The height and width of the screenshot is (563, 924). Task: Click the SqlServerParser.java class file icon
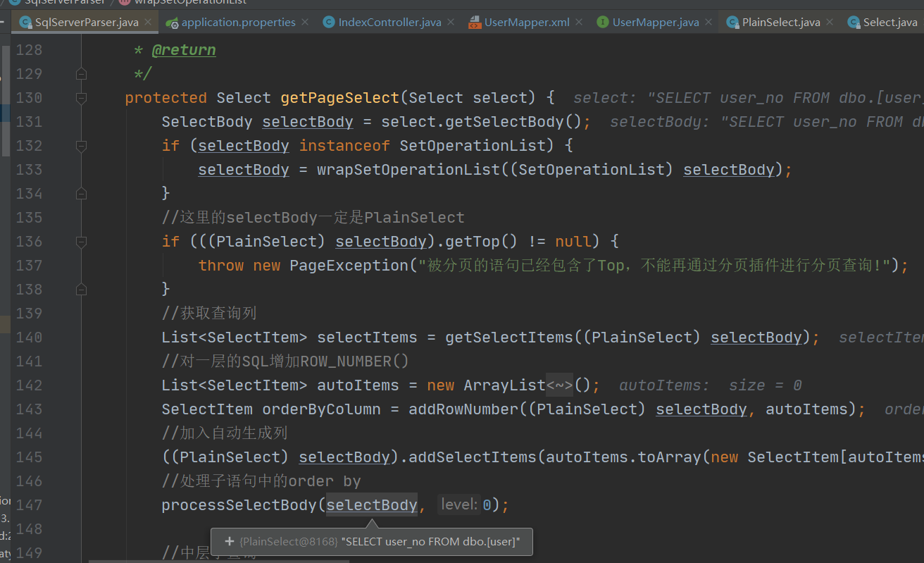[x=27, y=23]
